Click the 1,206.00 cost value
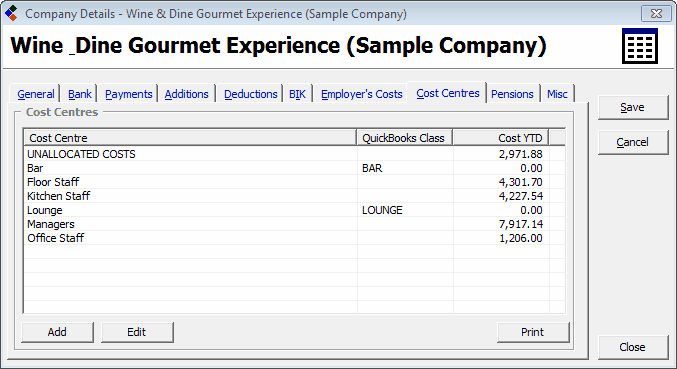 click(521, 238)
